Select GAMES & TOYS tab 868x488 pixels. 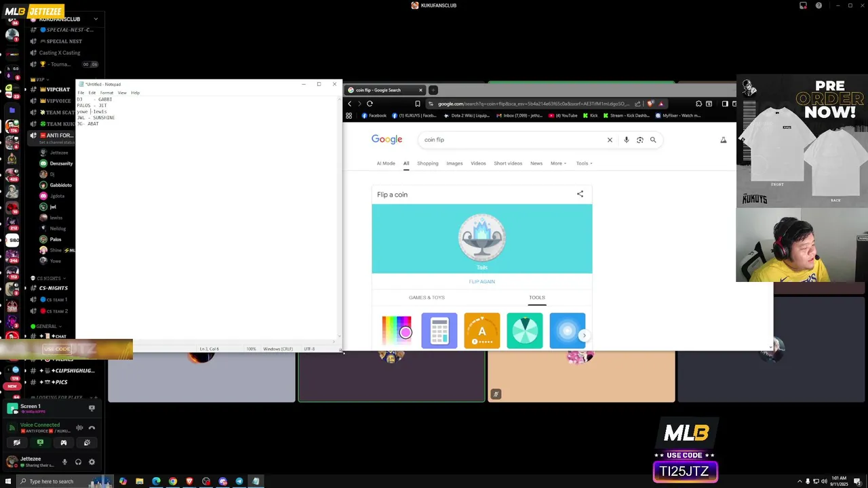tap(427, 298)
